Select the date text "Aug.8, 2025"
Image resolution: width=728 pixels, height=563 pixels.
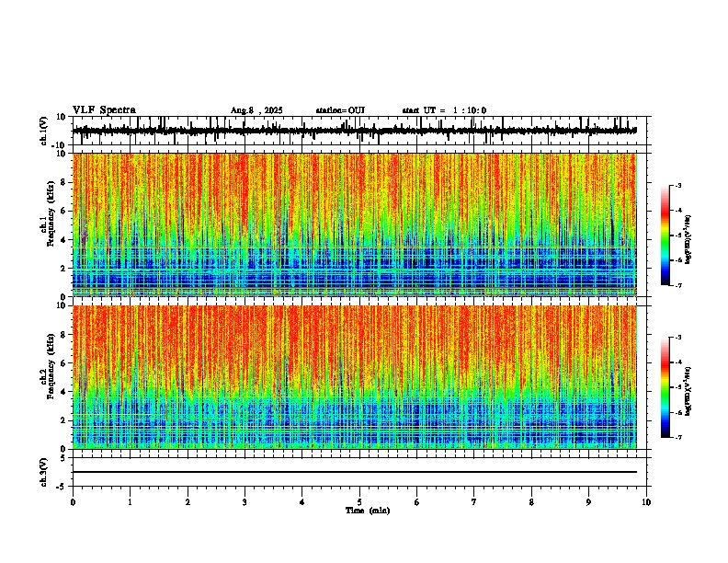[256, 110]
